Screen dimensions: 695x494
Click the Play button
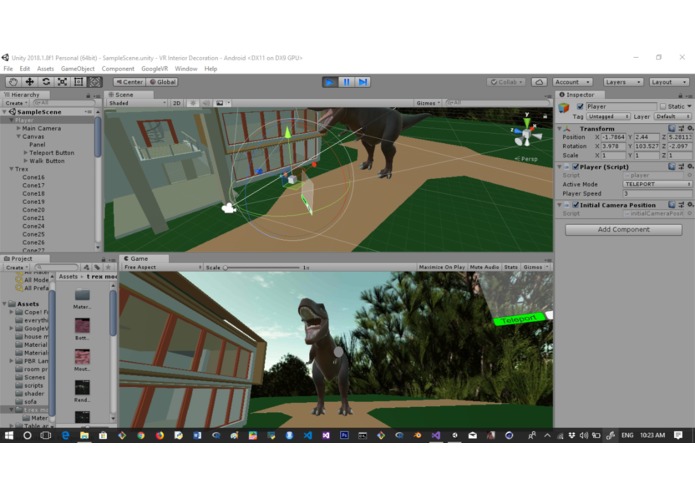click(x=330, y=82)
